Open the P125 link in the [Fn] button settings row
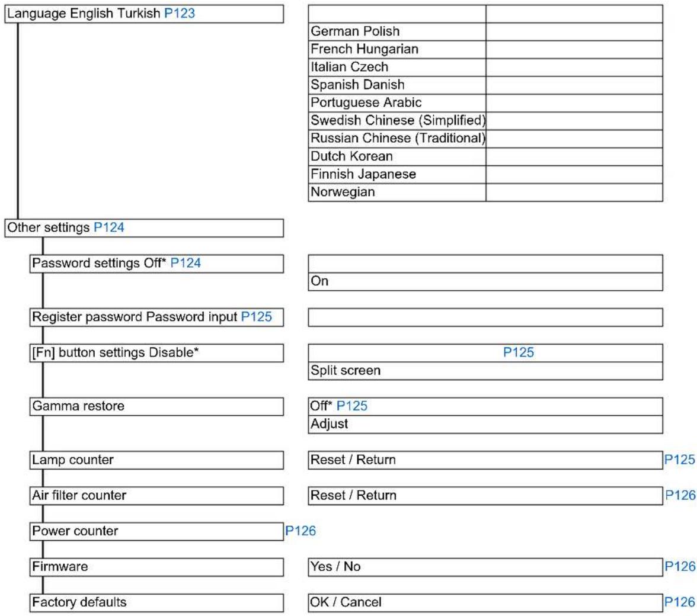The height and width of the screenshot is (616, 697). coord(518,352)
